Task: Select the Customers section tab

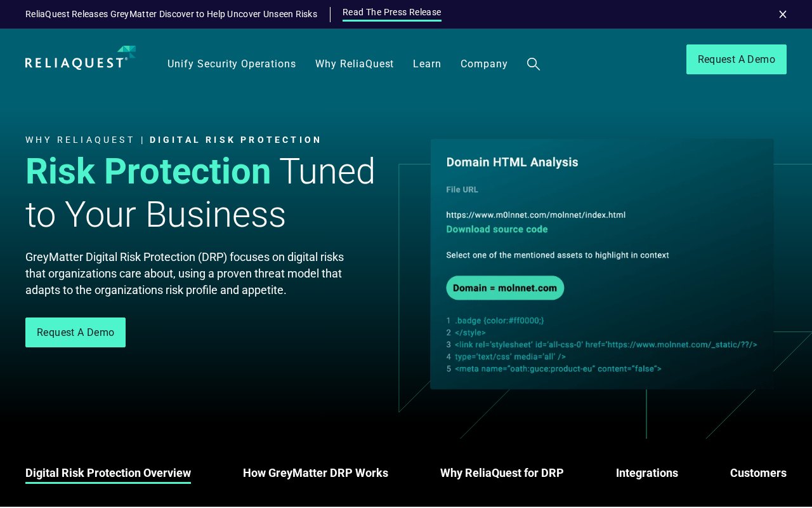Action: tap(758, 473)
